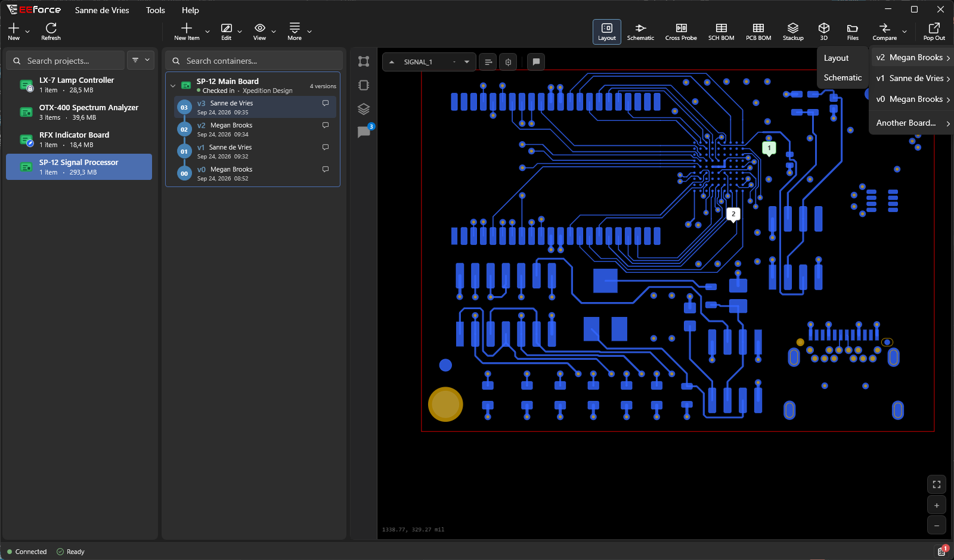This screenshot has height=560, width=954.
Task: Toggle comment display in viewer toolbar
Action: coord(536,62)
